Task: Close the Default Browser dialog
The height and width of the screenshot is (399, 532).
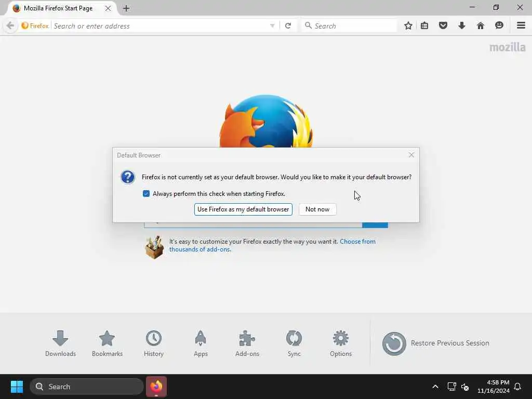Action: [411, 155]
